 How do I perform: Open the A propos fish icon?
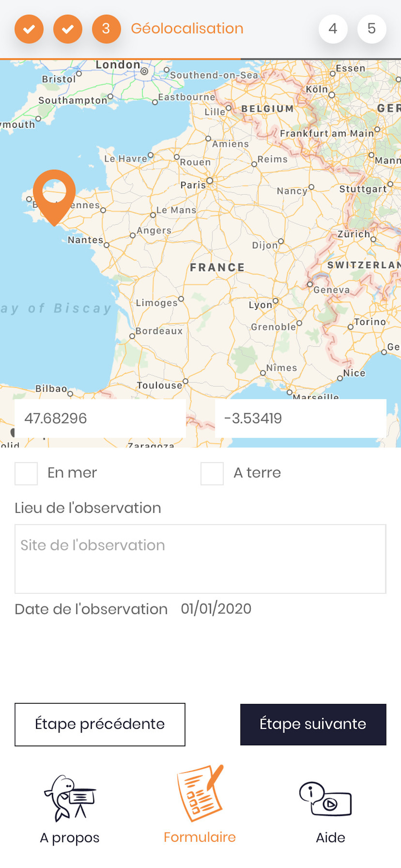70,798
